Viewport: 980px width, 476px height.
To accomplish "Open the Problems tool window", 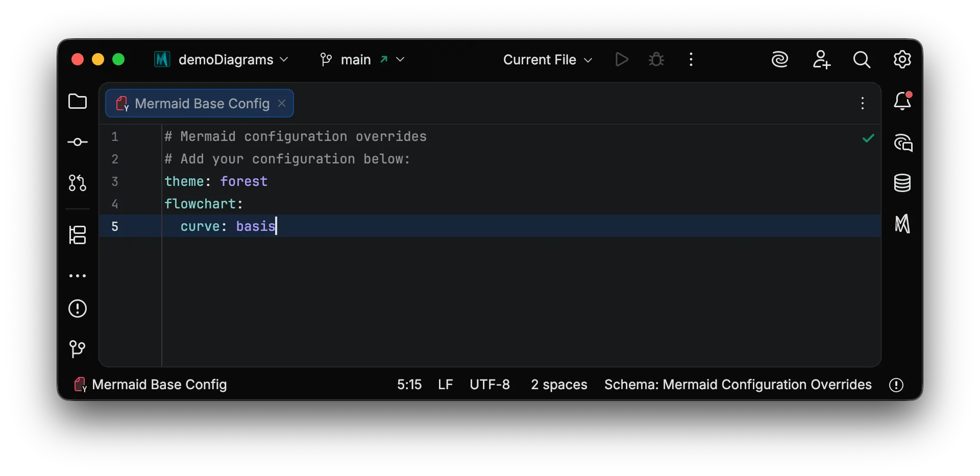I will (77, 308).
